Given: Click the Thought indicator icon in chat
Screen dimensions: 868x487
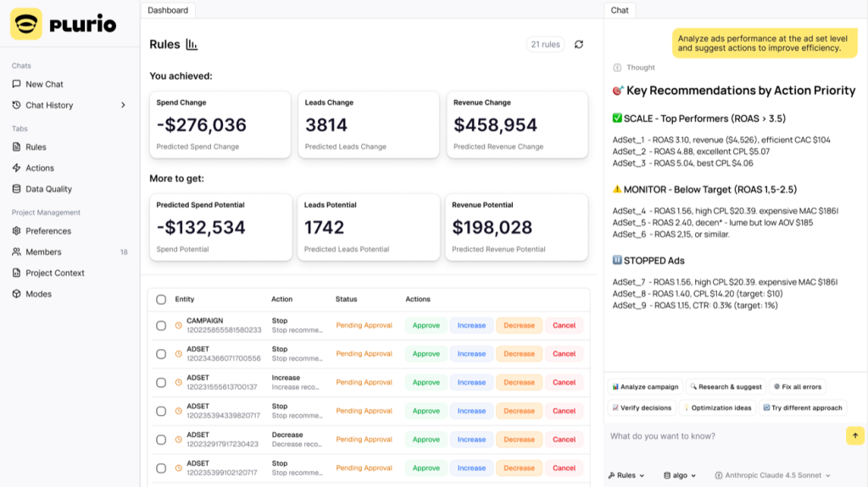Looking at the screenshot, I should [x=617, y=68].
